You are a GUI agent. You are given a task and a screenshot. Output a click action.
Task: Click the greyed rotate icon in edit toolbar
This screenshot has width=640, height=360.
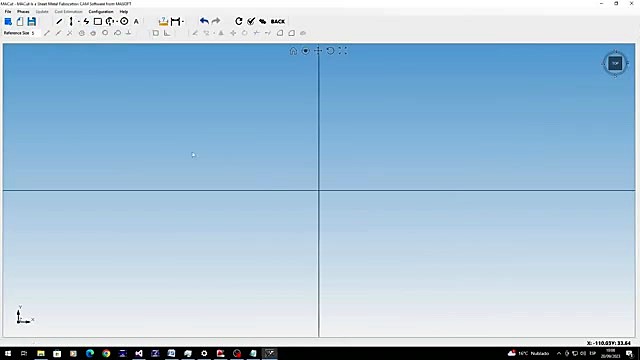pyautogui.click(x=244, y=33)
